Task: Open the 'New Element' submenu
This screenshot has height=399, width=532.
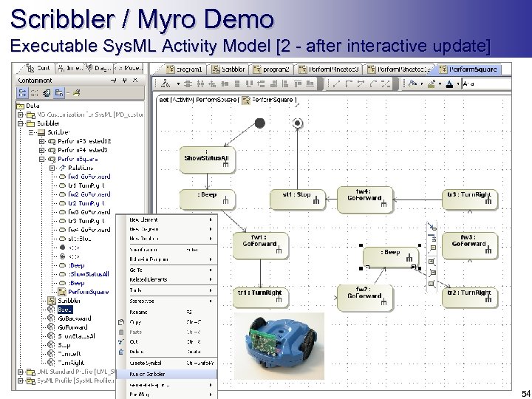Action: tap(166, 220)
